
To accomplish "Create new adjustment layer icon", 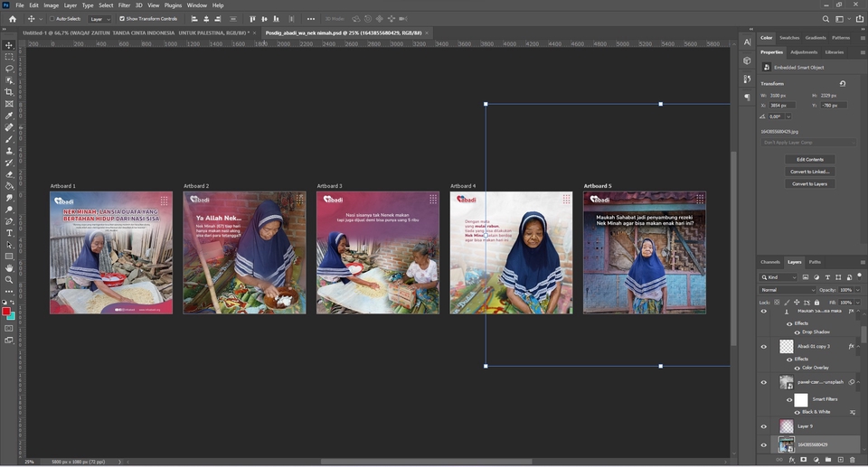I will point(816,460).
